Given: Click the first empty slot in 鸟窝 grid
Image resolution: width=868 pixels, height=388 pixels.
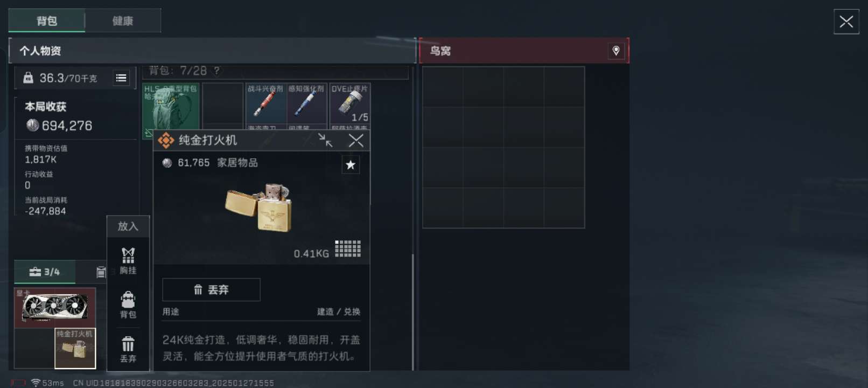Looking at the screenshot, I should pyautogui.click(x=443, y=87).
